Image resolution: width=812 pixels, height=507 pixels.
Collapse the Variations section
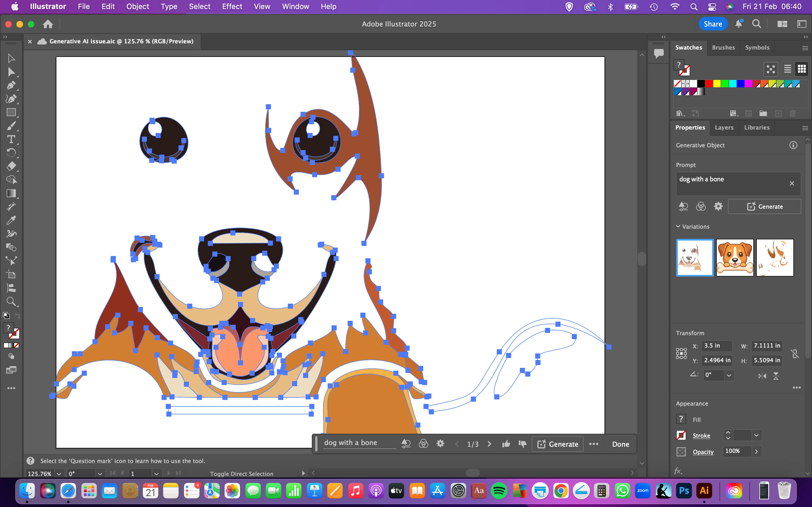tap(678, 227)
